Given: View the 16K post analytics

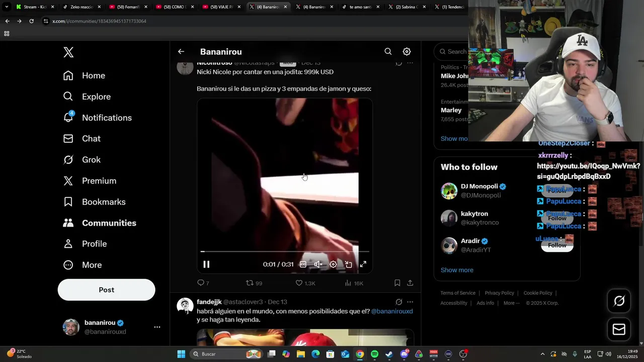Looking at the screenshot, I should tap(354, 283).
